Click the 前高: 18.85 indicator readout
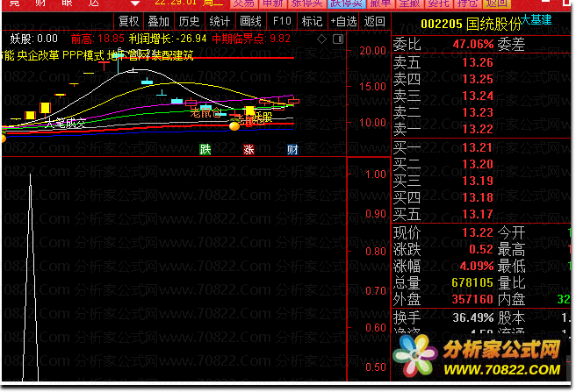This screenshot has height=392, width=576. click(97, 39)
